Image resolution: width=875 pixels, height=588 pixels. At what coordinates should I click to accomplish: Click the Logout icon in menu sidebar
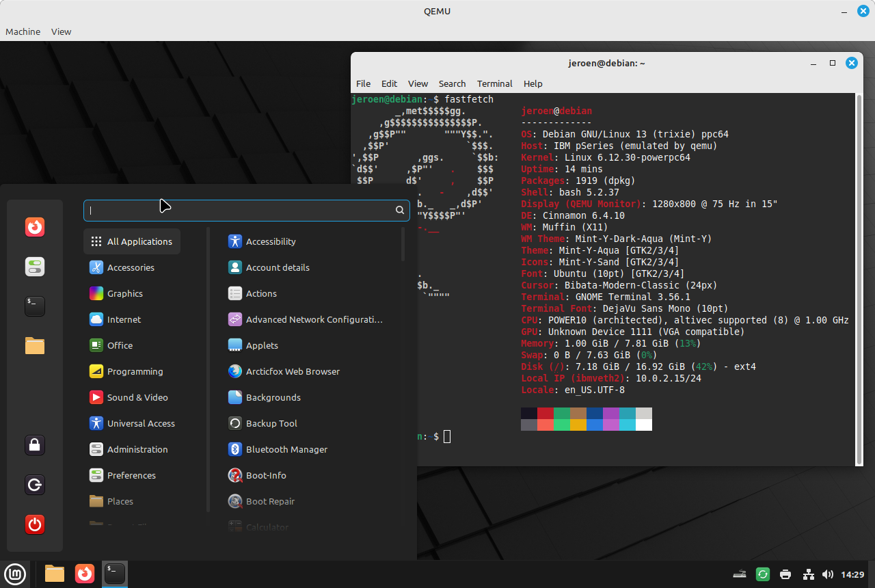pyautogui.click(x=35, y=485)
